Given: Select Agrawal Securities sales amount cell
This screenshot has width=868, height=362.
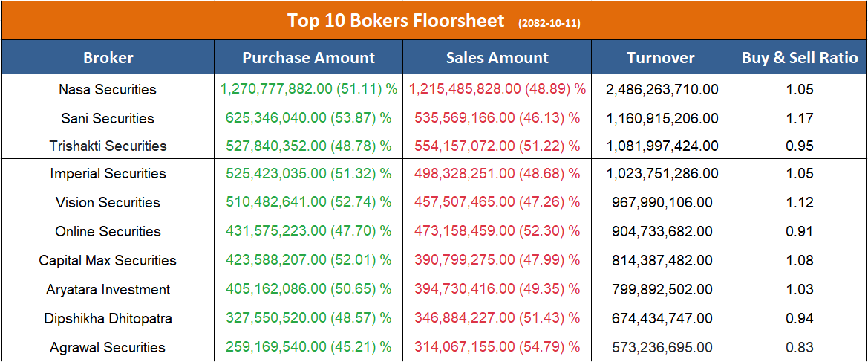Looking at the screenshot, I should pos(497,347).
